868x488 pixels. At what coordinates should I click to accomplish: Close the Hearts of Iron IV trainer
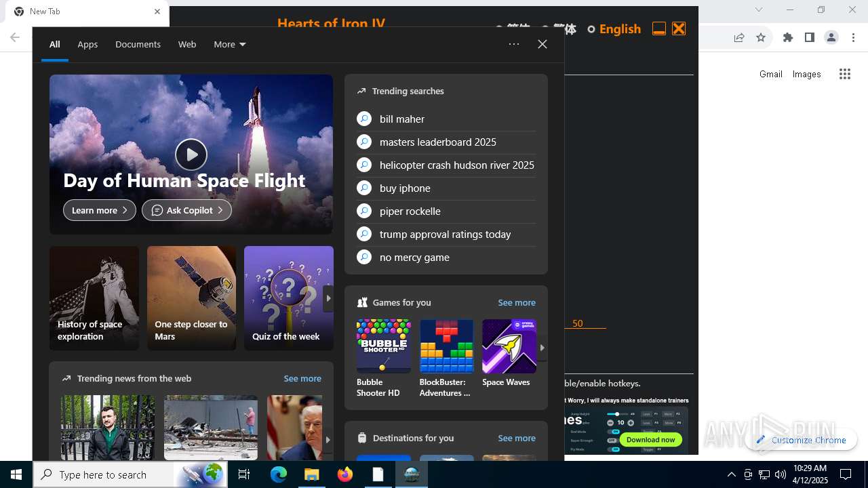coord(679,28)
